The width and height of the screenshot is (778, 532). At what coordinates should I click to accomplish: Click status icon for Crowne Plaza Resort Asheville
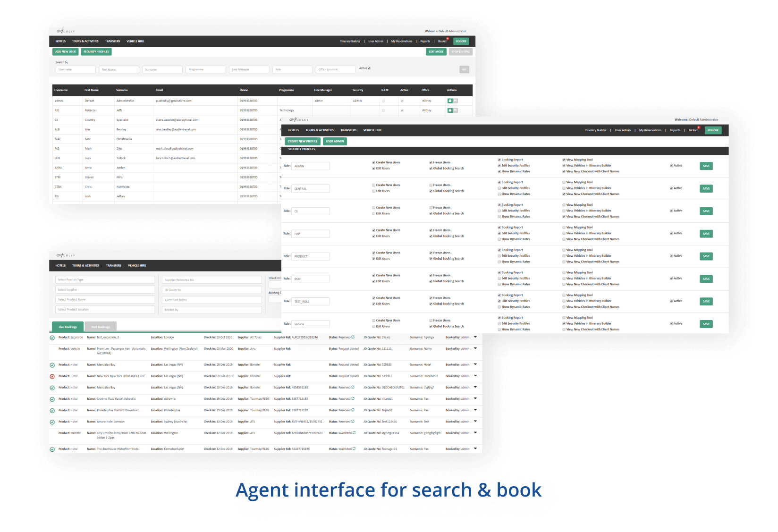coord(52,399)
